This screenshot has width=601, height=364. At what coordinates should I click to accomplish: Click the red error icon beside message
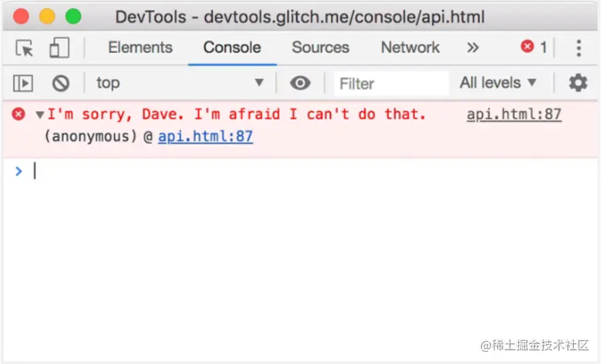pos(18,114)
